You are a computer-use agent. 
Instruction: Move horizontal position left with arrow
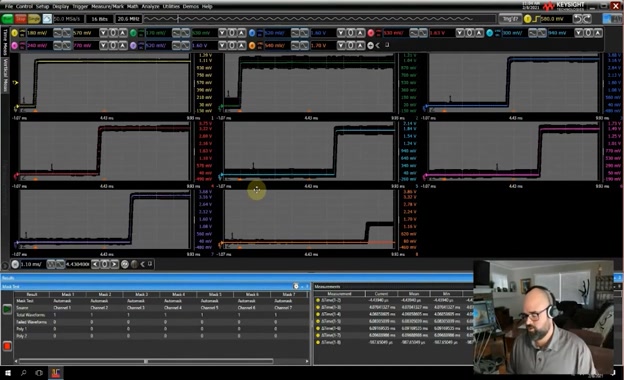point(95,264)
